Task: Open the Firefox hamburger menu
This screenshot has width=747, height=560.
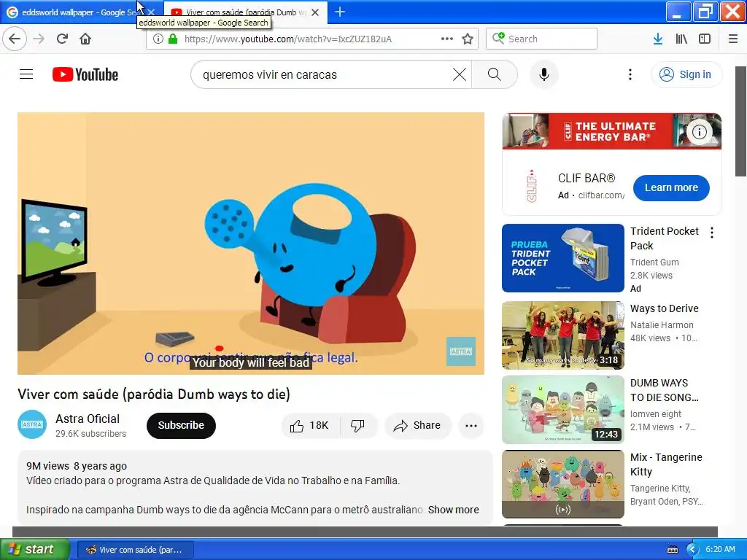Action: [x=733, y=39]
